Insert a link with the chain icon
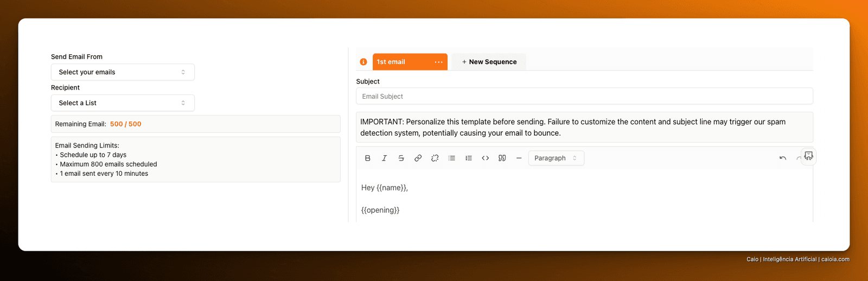Screen dimensions: 868x281 click(x=418, y=158)
